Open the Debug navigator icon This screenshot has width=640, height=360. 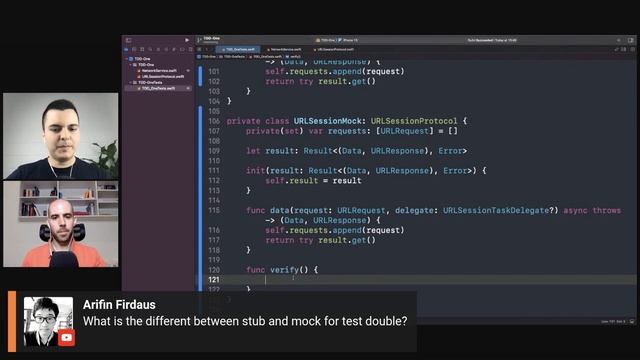click(174, 49)
